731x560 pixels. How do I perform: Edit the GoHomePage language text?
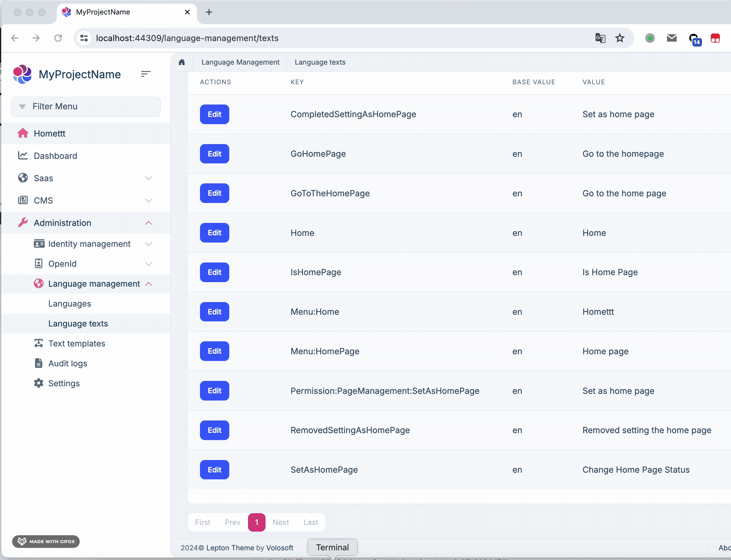click(214, 154)
